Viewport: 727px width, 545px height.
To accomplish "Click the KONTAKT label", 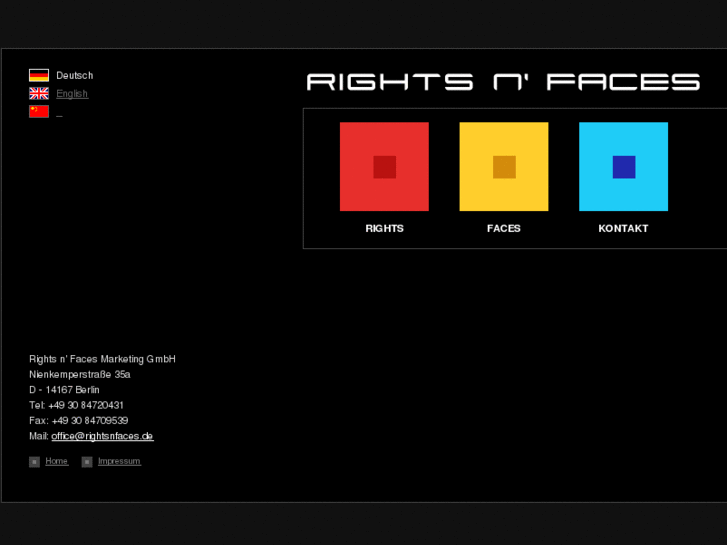I will tap(623, 229).
